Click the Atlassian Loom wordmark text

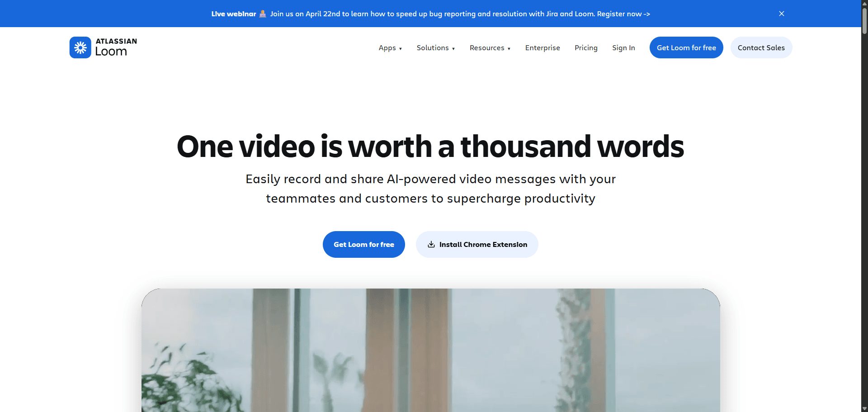pos(116,47)
